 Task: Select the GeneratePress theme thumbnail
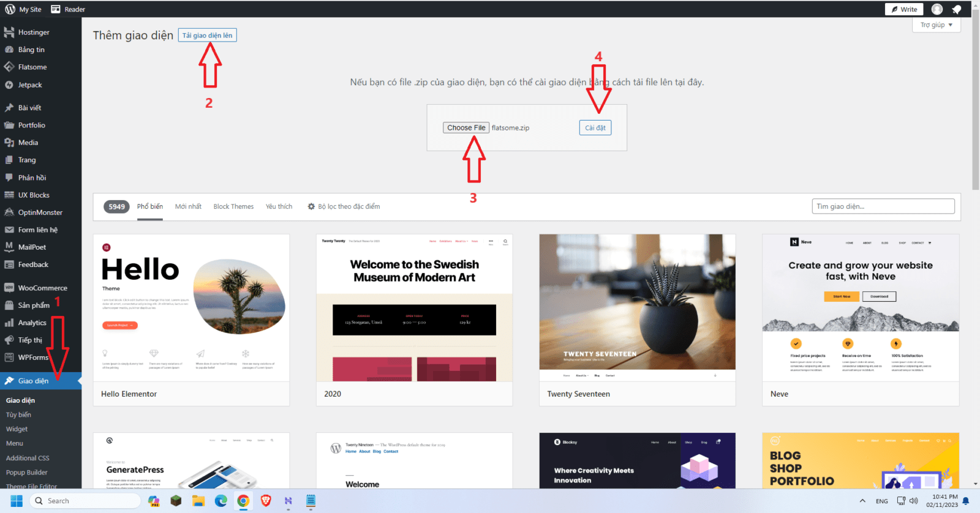tap(191, 460)
